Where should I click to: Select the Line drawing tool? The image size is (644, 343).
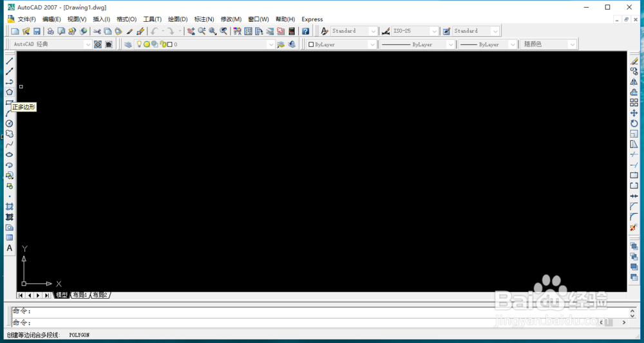(10, 60)
